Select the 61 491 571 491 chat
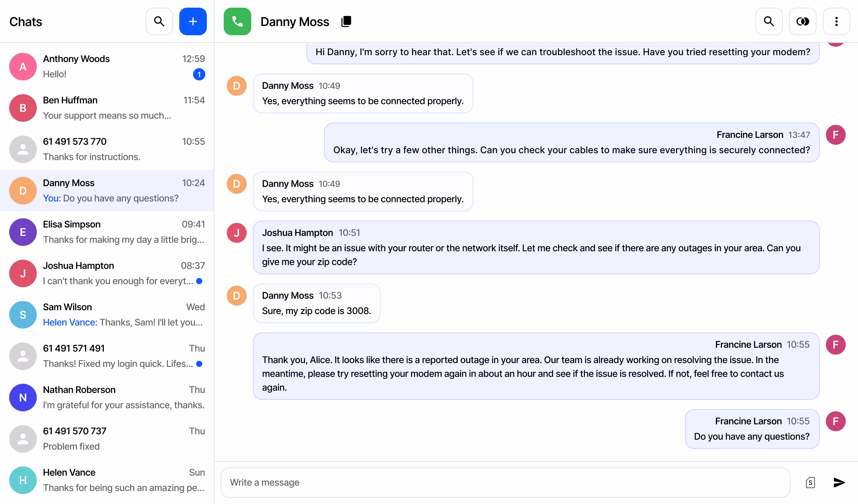858x504 pixels. point(107,356)
